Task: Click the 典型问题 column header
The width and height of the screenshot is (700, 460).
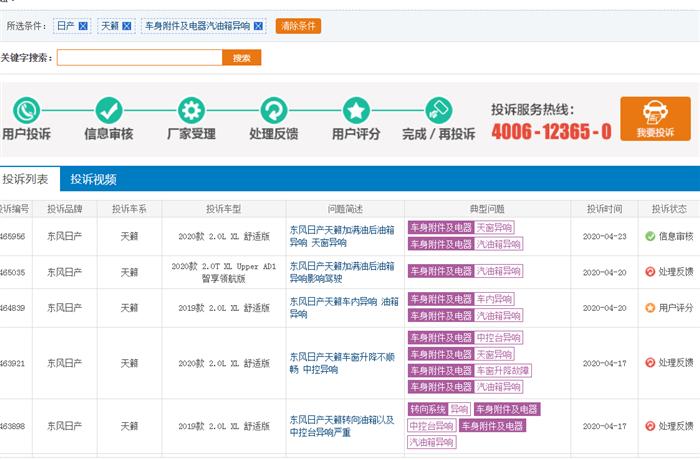Action: tap(487, 209)
